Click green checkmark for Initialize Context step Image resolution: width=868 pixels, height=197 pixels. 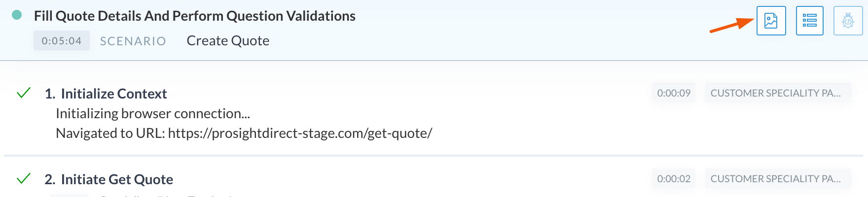tap(24, 93)
